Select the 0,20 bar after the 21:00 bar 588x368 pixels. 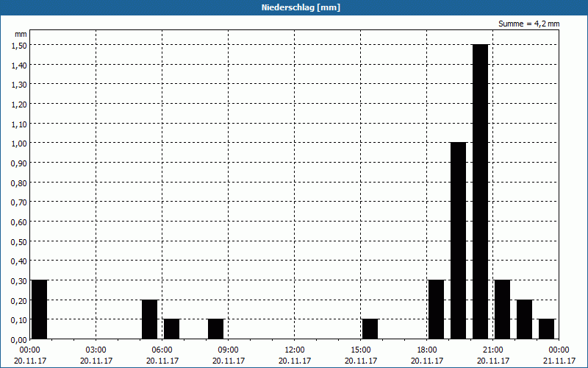tap(525, 319)
